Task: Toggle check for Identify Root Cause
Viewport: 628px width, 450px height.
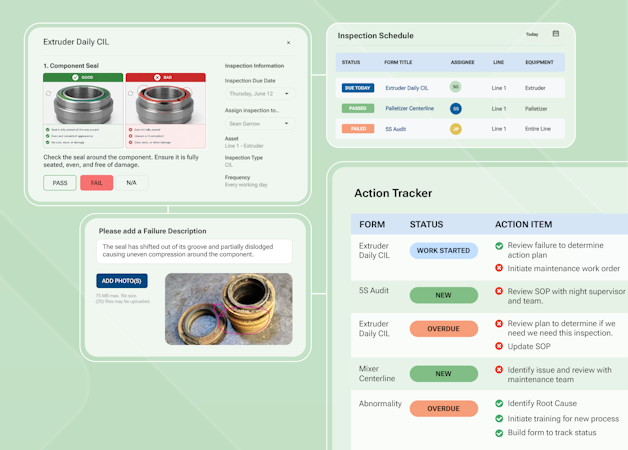Action: [x=499, y=403]
